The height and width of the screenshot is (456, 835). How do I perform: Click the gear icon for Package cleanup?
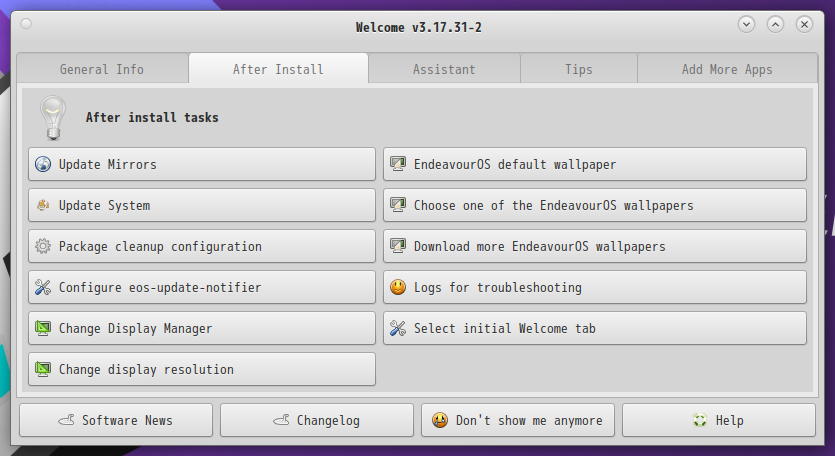pos(43,246)
